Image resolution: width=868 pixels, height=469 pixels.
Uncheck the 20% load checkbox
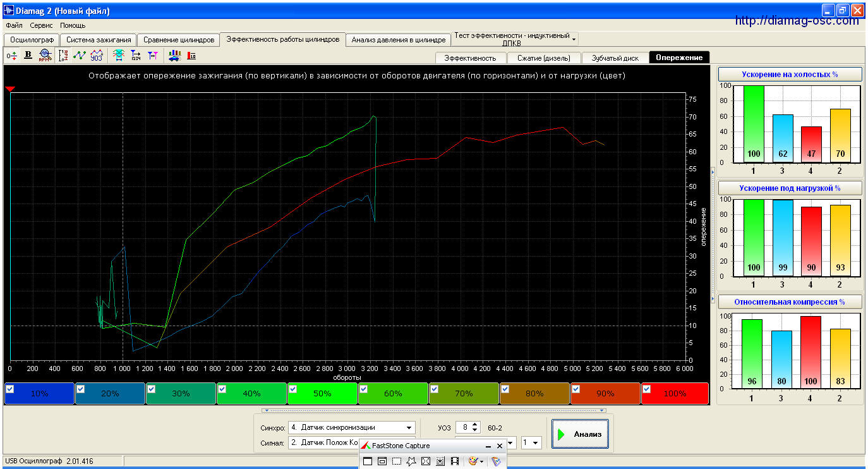click(x=80, y=389)
